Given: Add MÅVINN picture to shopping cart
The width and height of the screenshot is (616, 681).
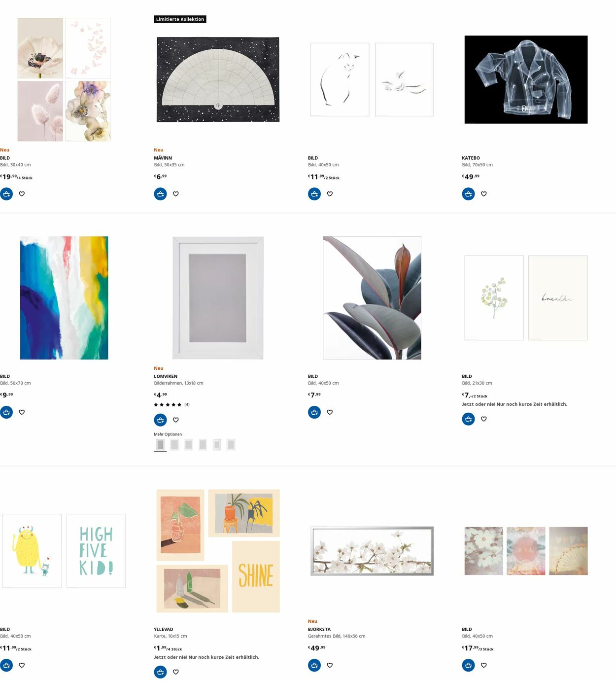Looking at the screenshot, I should pos(160,194).
